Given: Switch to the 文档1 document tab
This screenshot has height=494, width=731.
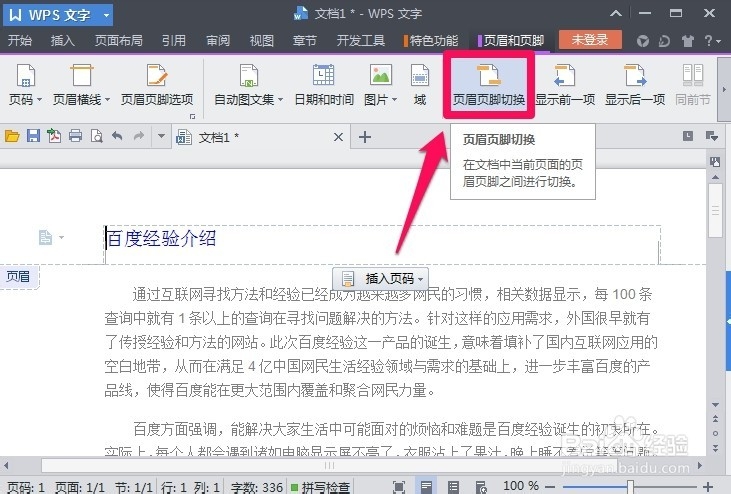Looking at the screenshot, I should pyautogui.click(x=261, y=137).
